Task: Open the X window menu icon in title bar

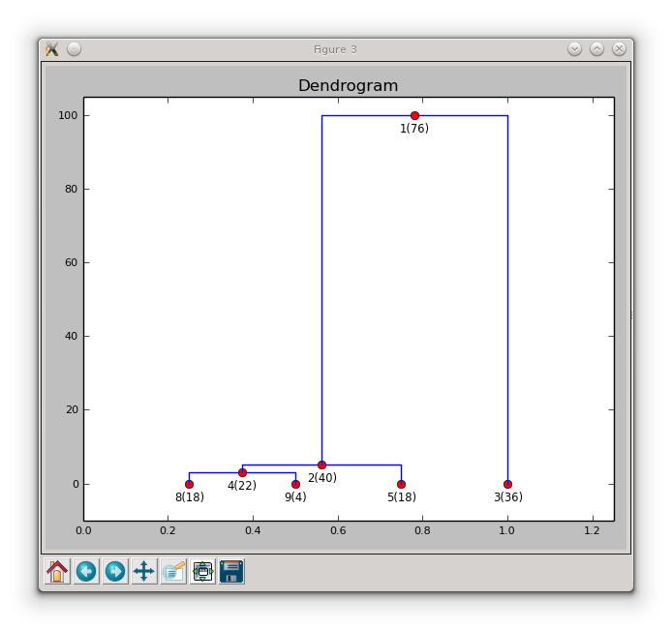Action: [52, 49]
